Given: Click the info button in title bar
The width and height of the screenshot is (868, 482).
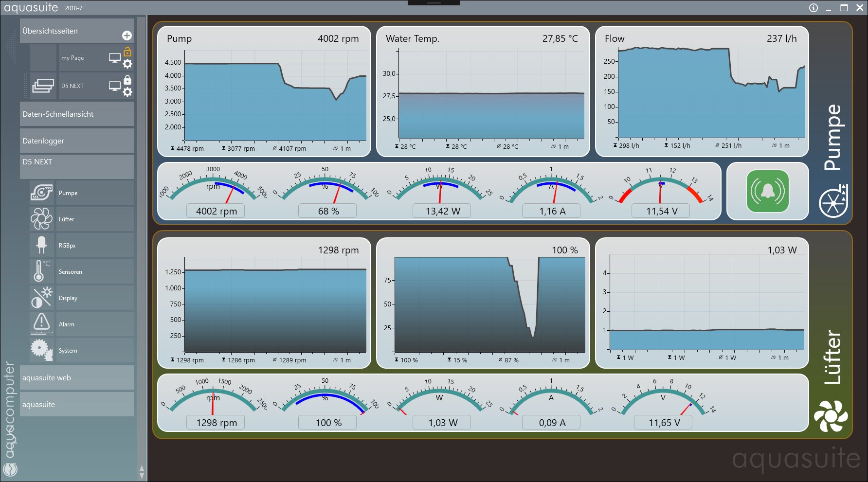Looking at the screenshot, I should [x=813, y=8].
